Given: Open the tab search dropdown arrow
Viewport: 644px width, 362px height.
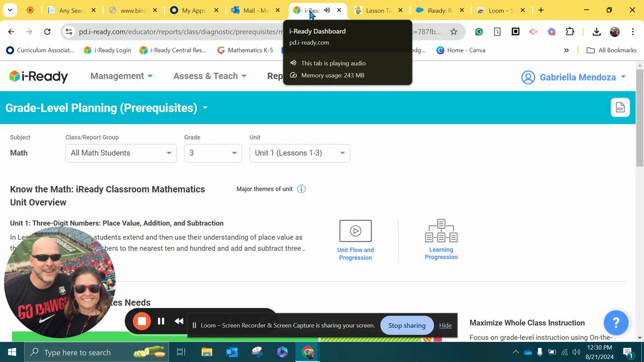Looking at the screenshot, I should (10, 10).
